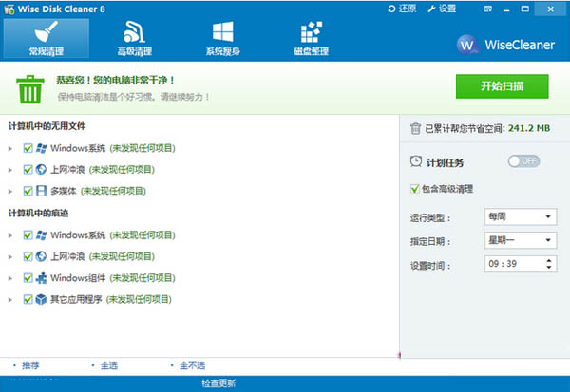Click the 还原 restore option
Screen dimensions: 570x392
(x=402, y=9)
